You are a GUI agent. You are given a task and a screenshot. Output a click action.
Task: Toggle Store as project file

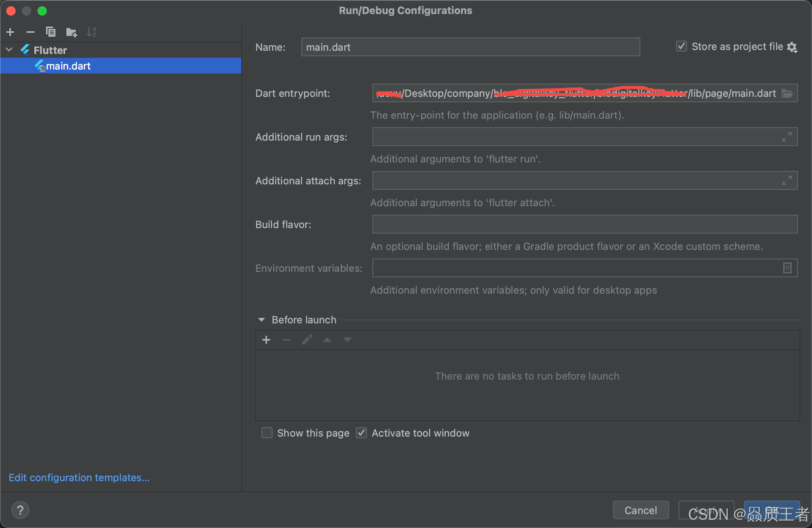coord(682,46)
